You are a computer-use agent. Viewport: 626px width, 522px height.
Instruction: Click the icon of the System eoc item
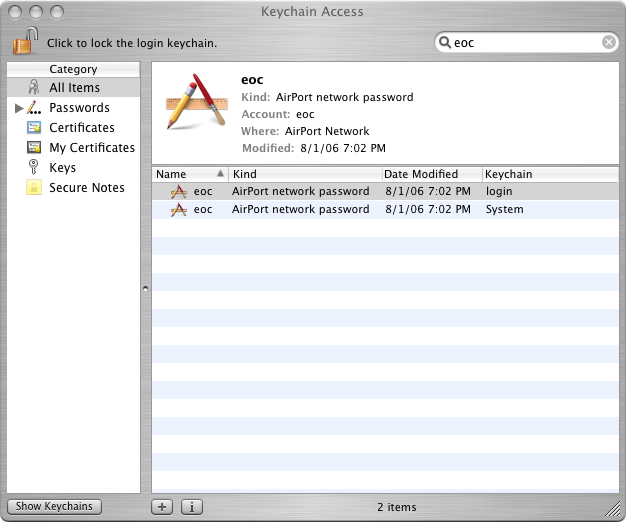(x=178, y=210)
